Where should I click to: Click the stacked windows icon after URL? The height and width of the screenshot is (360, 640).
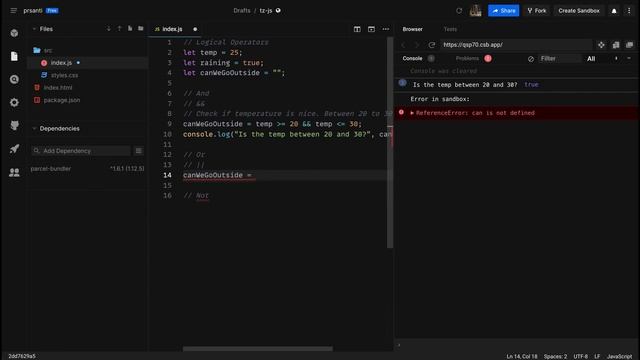pyautogui.click(x=629, y=45)
